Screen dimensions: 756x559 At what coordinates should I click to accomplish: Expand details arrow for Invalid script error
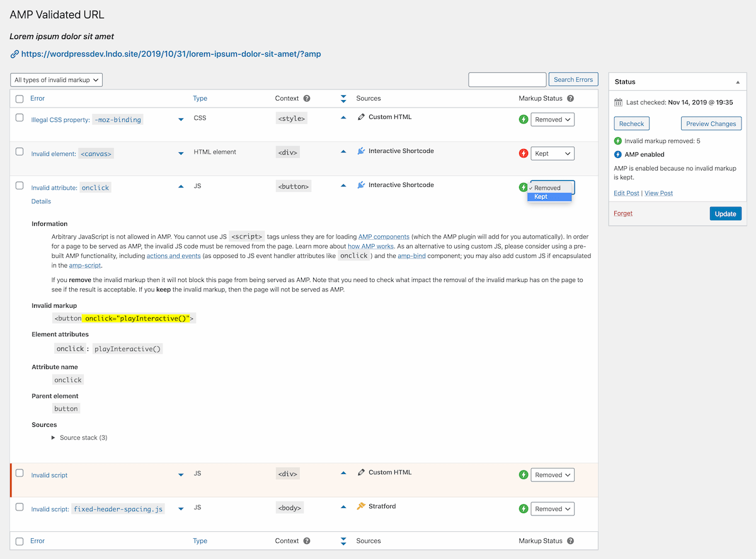(x=181, y=475)
